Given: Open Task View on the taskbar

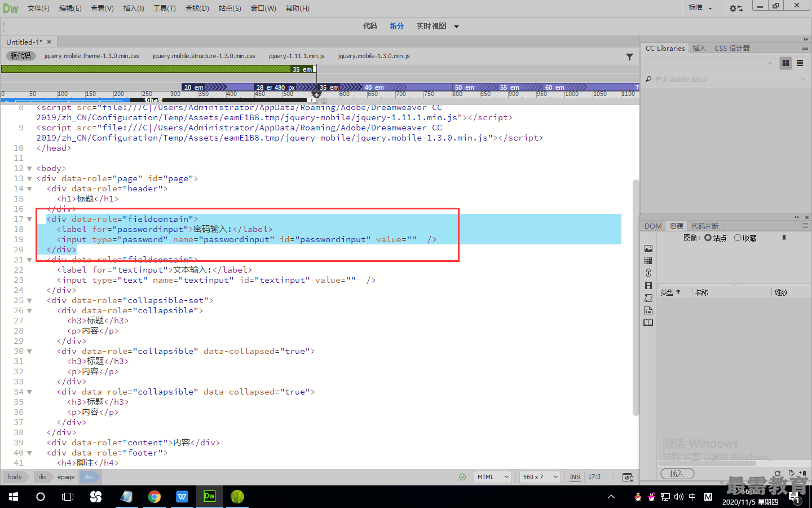Looking at the screenshot, I should point(68,497).
